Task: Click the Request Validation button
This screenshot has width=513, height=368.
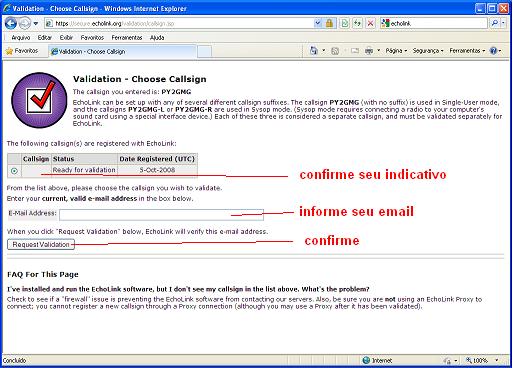Action: click(x=41, y=245)
